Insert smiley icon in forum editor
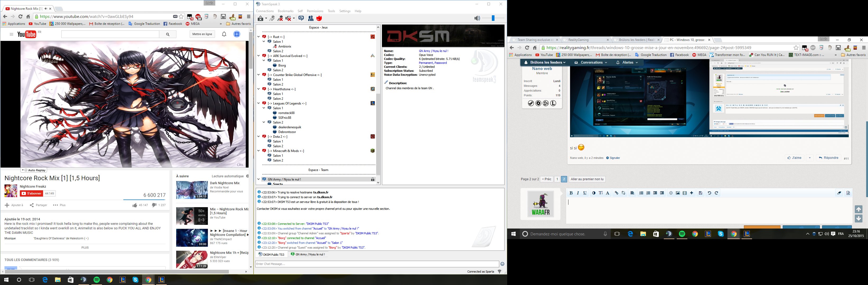 coord(671,193)
